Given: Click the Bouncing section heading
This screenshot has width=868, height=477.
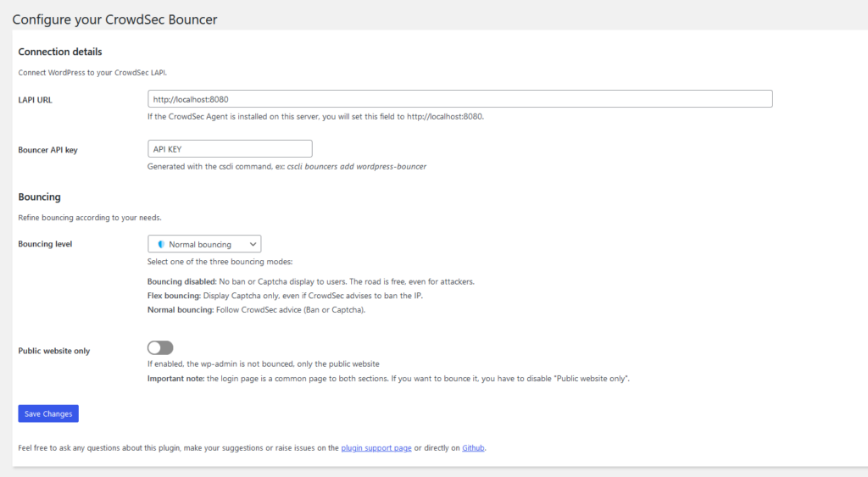Looking at the screenshot, I should click(39, 197).
